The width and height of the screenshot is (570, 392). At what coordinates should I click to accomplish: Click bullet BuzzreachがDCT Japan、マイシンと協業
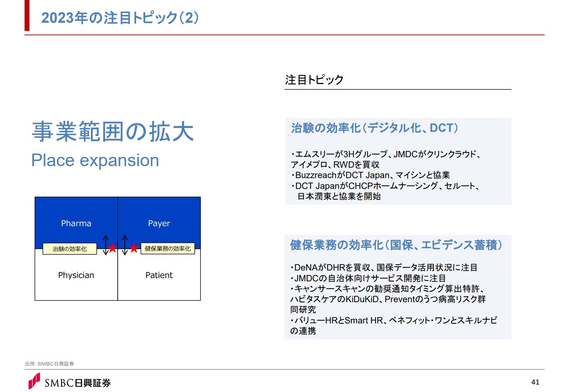click(370, 175)
